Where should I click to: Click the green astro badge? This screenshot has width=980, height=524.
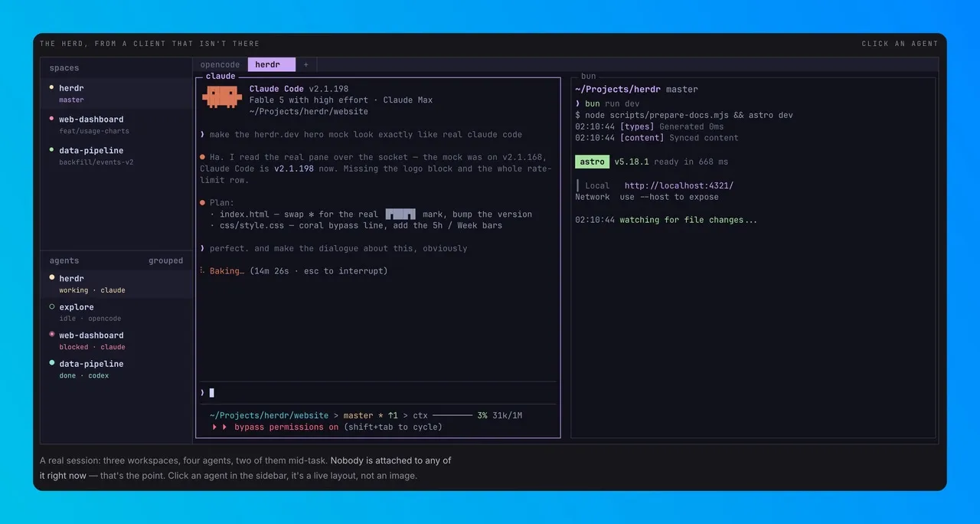[x=593, y=162]
